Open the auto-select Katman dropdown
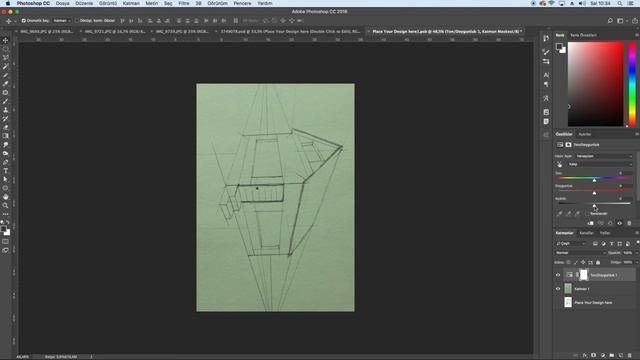640x360 pixels. 62,20
